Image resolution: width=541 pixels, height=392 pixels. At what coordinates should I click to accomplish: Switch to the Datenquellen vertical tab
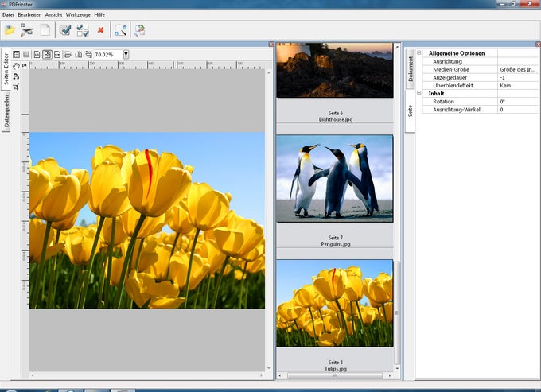6,111
